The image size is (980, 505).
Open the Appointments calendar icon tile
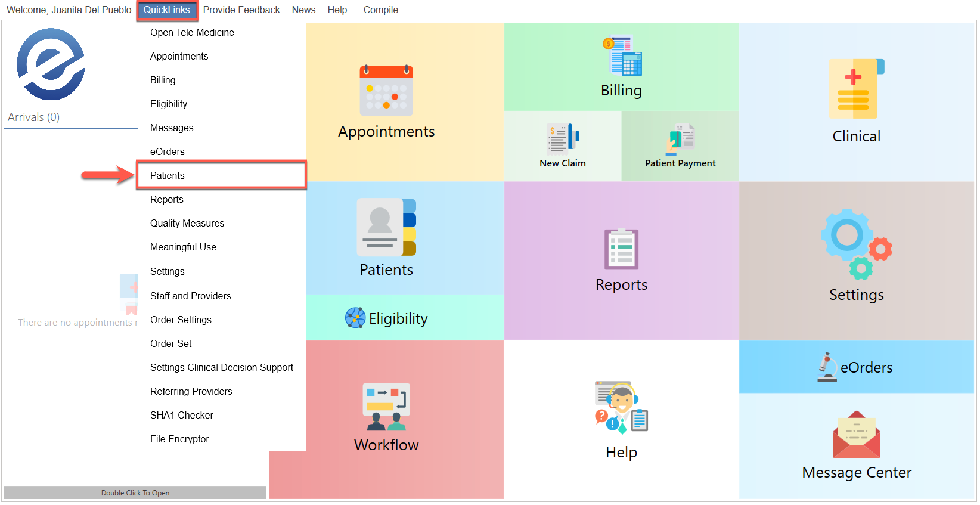tap(386, 91)
